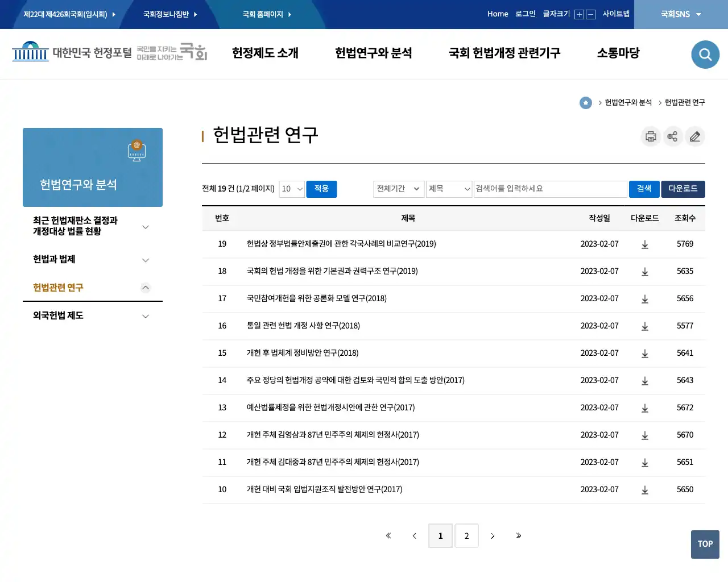Click the home breadcrumb icon
This screenshot has height=582, width=728.
[586, 102]
